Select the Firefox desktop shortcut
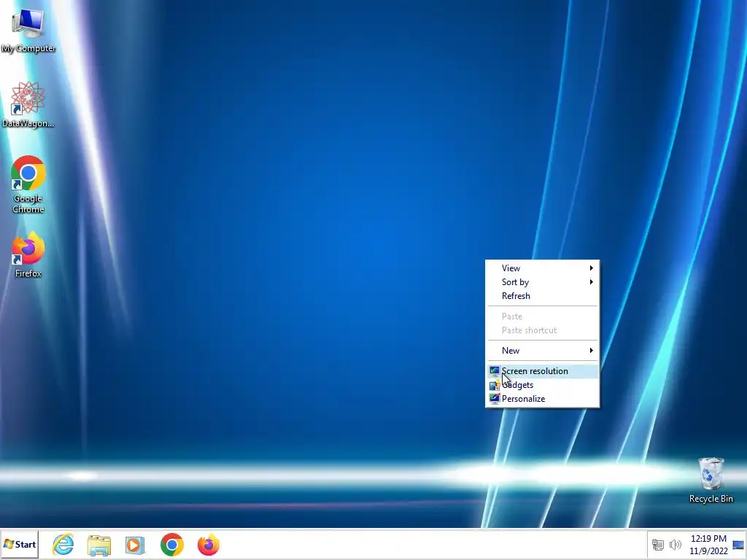 tap(28, 254)
